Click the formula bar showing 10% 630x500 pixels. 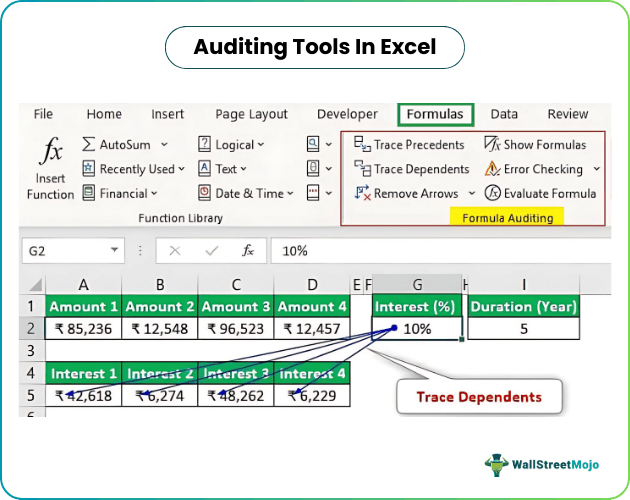click(x=441, y=251)
